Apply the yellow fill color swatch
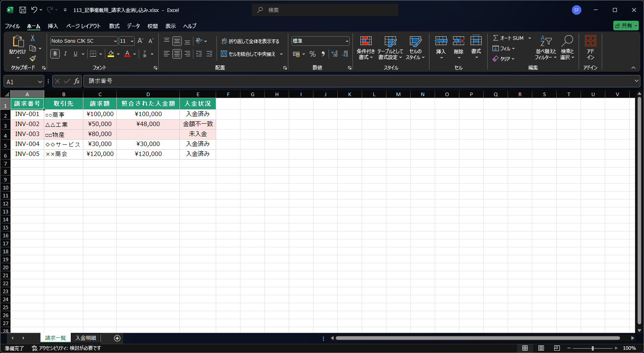Image resolution: width=644 pixels, height=353 pixels. (111, 54)
